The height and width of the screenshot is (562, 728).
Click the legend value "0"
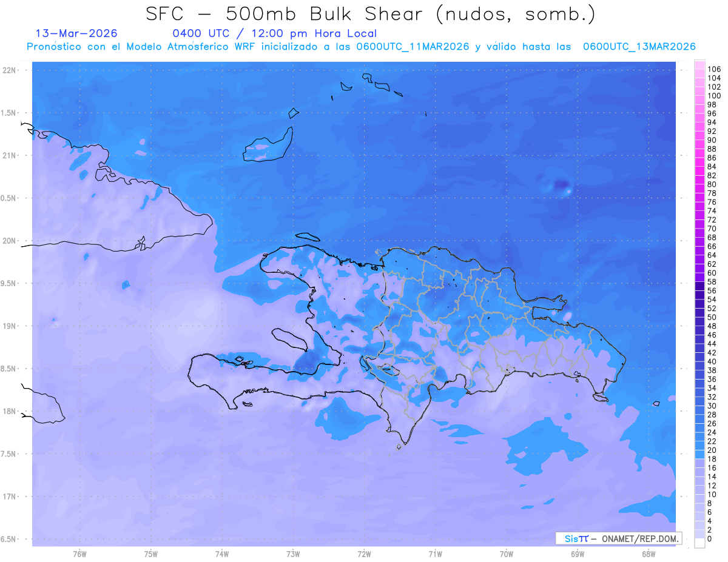(709, 539)
